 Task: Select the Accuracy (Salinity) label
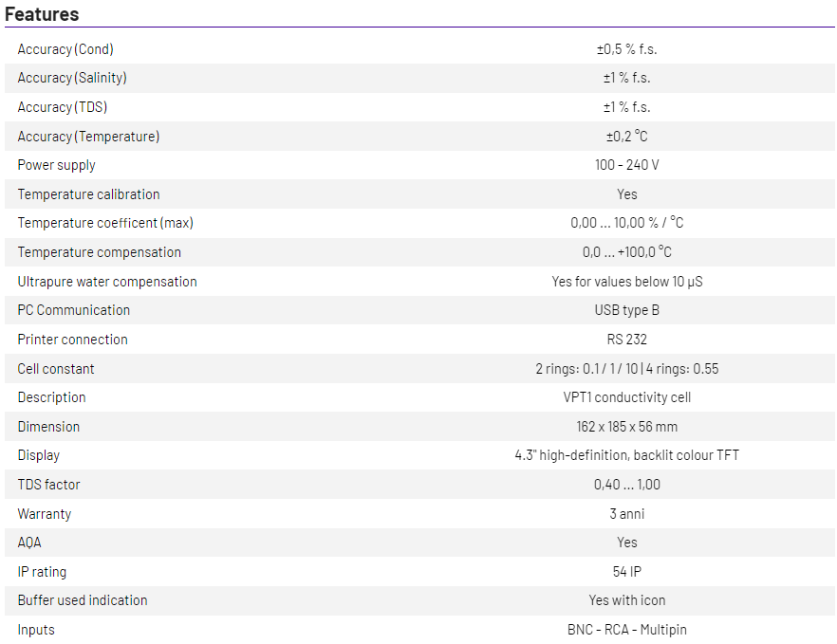tap(72, 78)
